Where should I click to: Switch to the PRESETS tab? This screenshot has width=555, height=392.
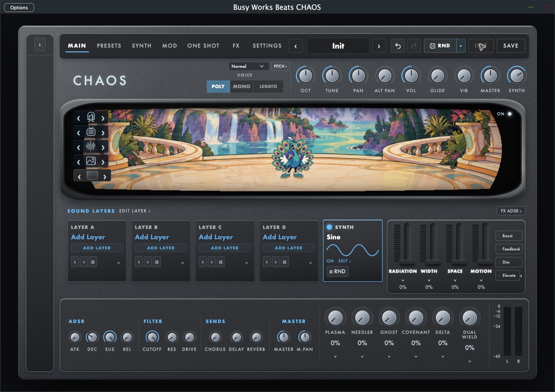click(x=109, y=46)
